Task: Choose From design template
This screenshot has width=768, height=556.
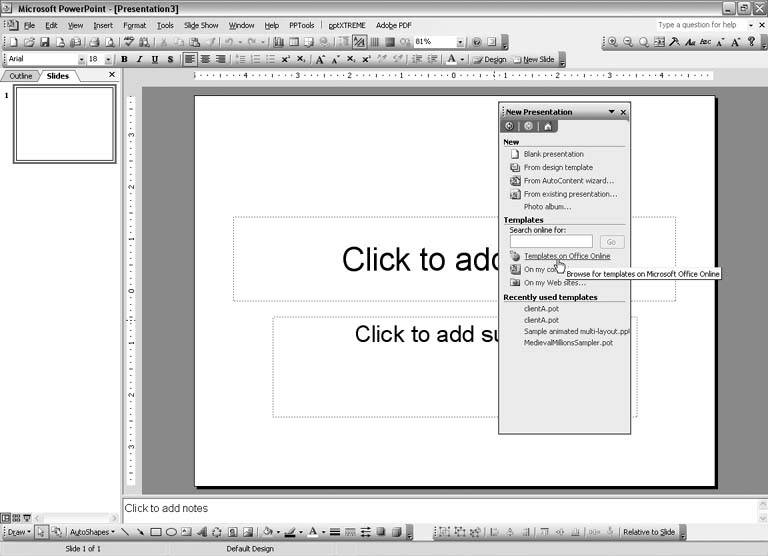Action: click(x=558, y=167)
